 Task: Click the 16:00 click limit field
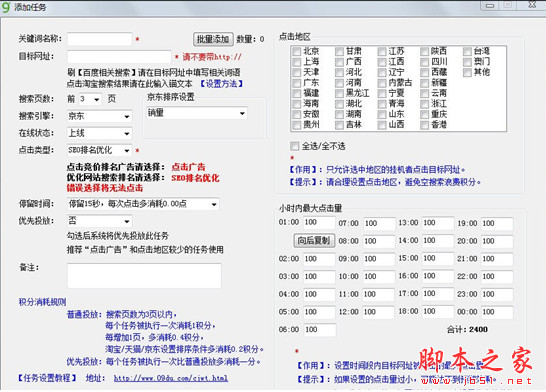[x=438, y=276]
